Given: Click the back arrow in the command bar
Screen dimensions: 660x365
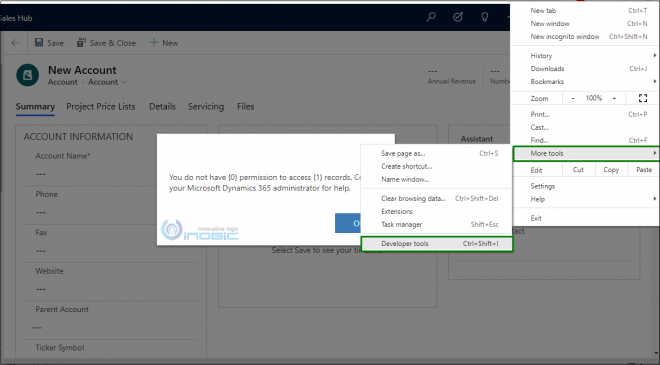Looking at the screenshot, I should [16, 43].
